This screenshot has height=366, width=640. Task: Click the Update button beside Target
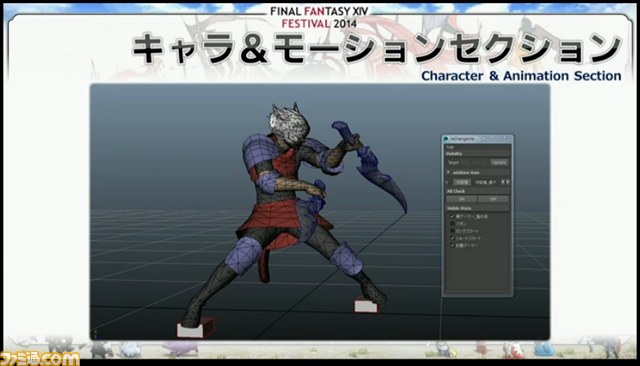499,162
